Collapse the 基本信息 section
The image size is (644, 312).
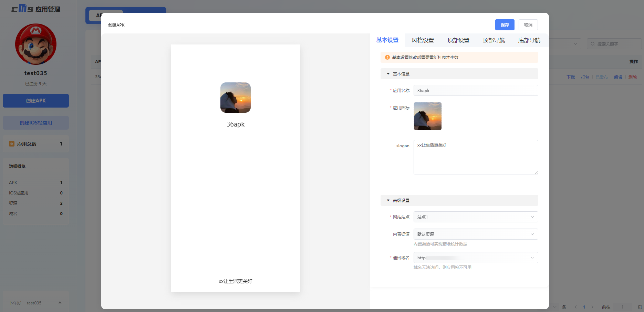[459, 74]
